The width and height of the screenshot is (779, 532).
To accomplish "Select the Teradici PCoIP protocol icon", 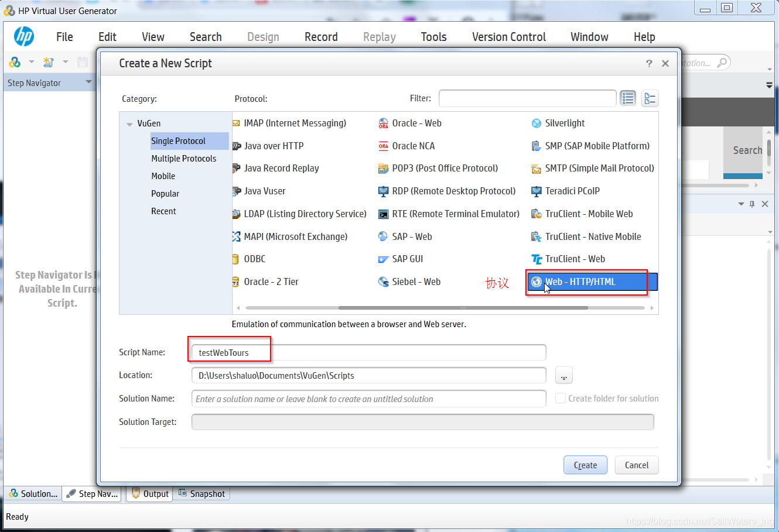I will tap(537, 191).
